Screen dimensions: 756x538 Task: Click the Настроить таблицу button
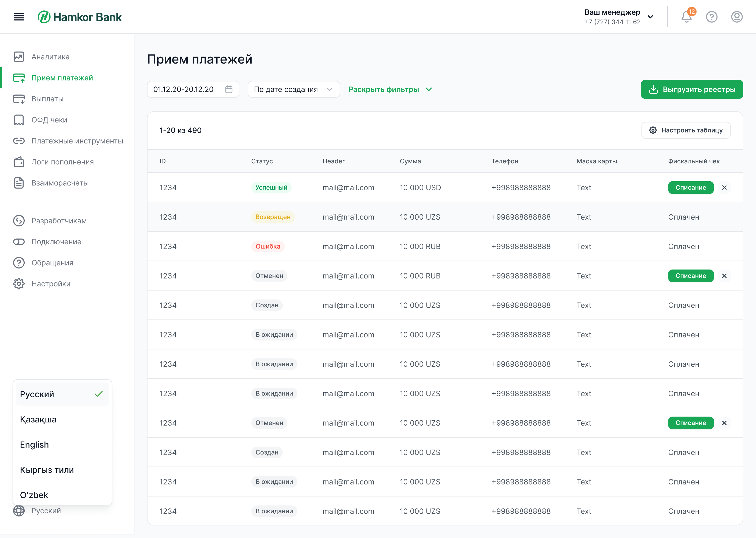click(686, 130)
